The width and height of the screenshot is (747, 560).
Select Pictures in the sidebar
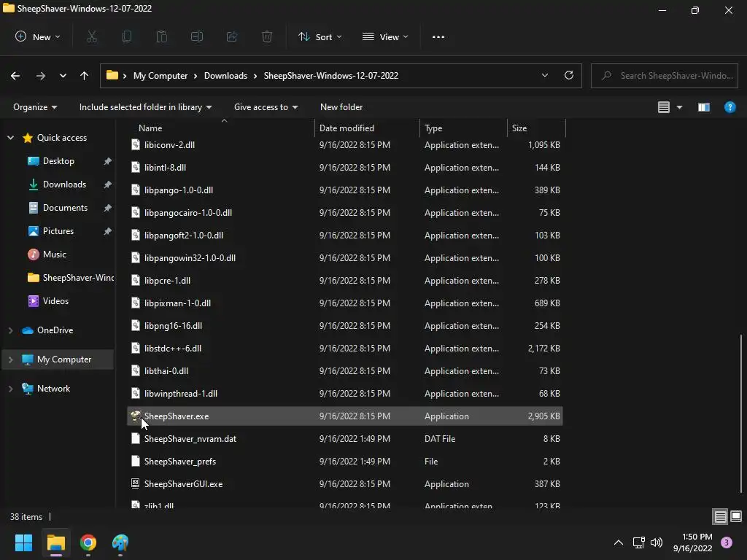point(58,231)
